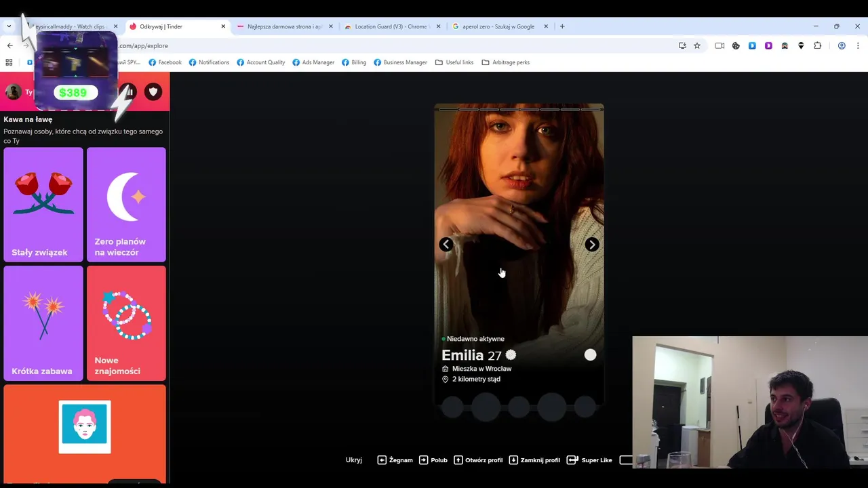Close the Odkrywaj | Tinder tab
The height and width of the screenshot is (488, 868).
223,26
